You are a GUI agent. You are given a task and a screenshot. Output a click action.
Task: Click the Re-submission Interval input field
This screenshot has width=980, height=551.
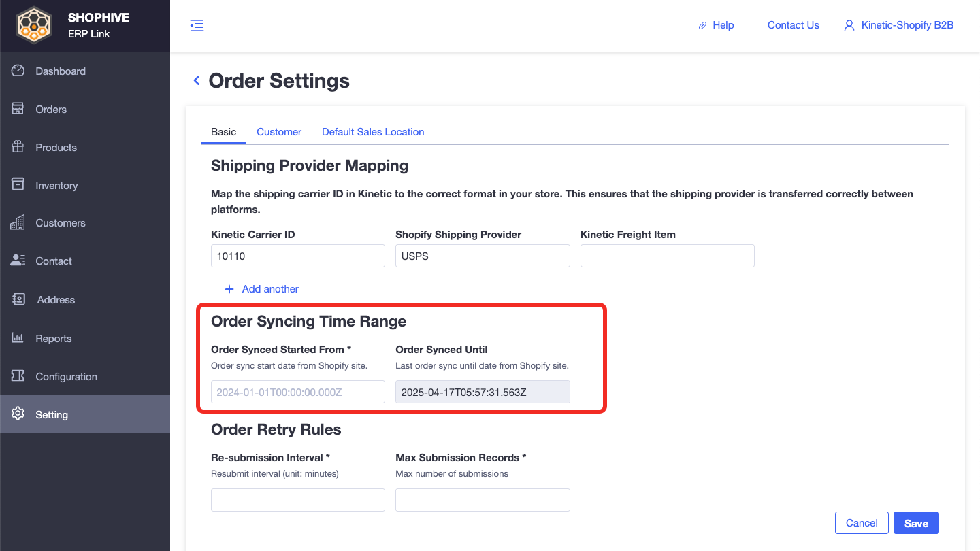point(298,500)
